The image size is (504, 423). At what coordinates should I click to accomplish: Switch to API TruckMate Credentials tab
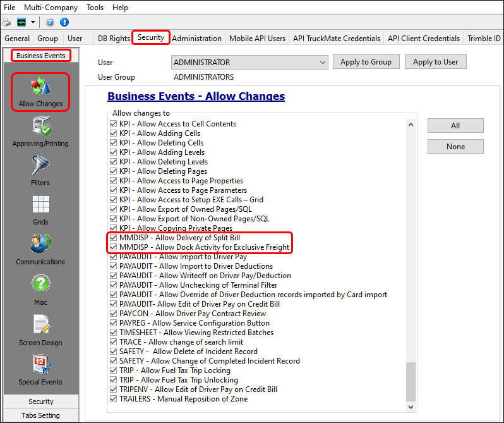[x=337, y=39]
